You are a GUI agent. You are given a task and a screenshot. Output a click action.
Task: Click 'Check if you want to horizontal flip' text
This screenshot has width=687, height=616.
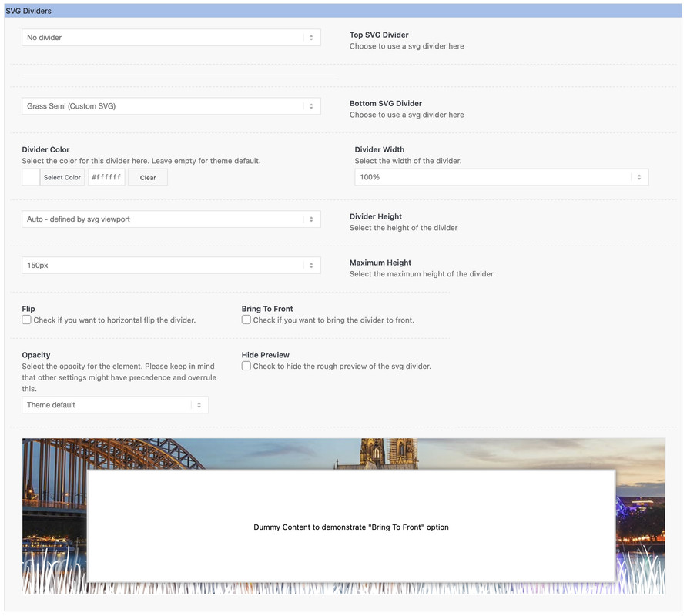pos(114,320)
